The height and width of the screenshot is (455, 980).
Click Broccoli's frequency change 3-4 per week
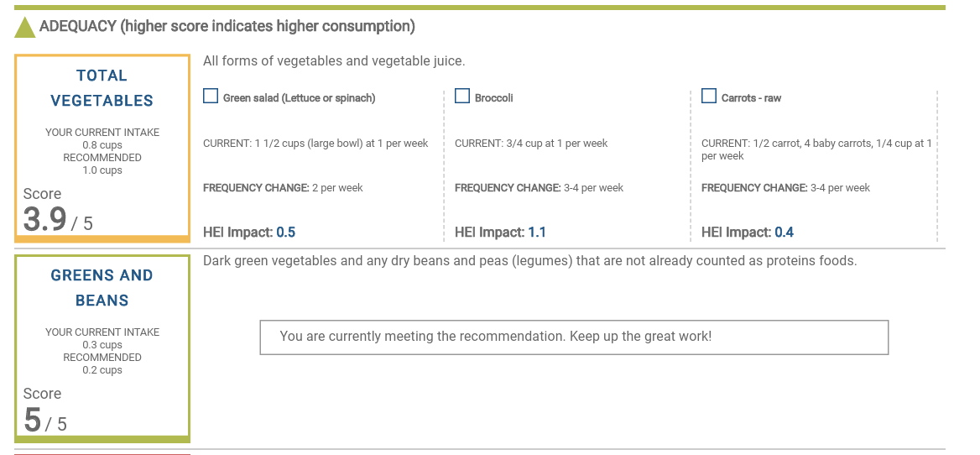coord(593,188)
